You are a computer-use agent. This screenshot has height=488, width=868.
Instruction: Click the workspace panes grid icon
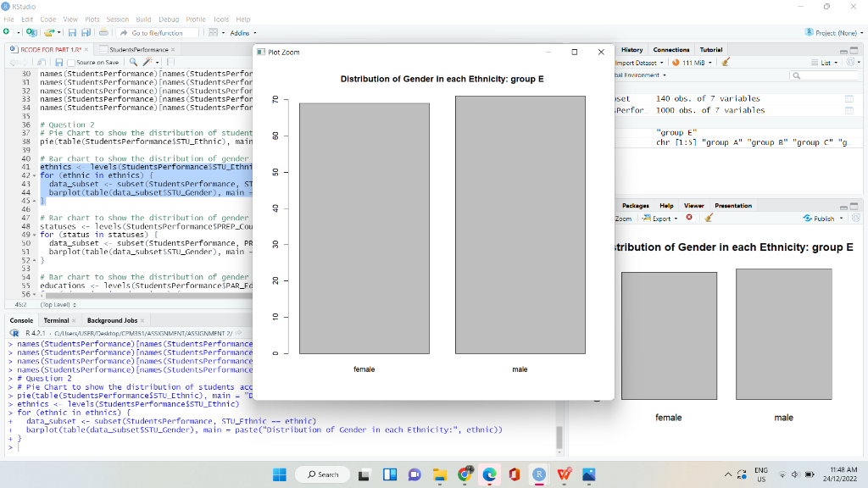tap(213, 33)
